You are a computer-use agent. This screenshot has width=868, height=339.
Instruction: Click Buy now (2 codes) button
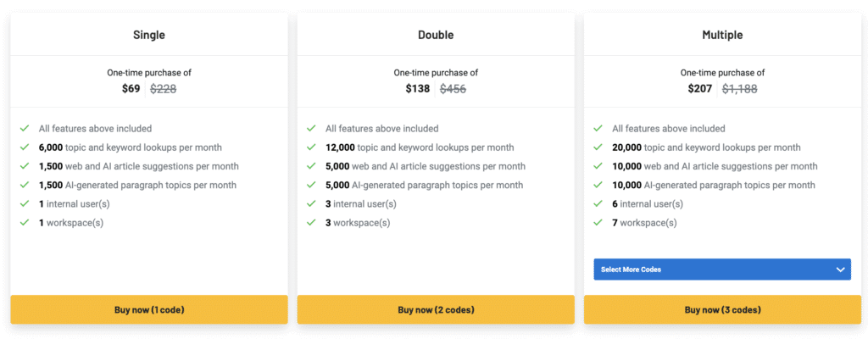[436, 309]
